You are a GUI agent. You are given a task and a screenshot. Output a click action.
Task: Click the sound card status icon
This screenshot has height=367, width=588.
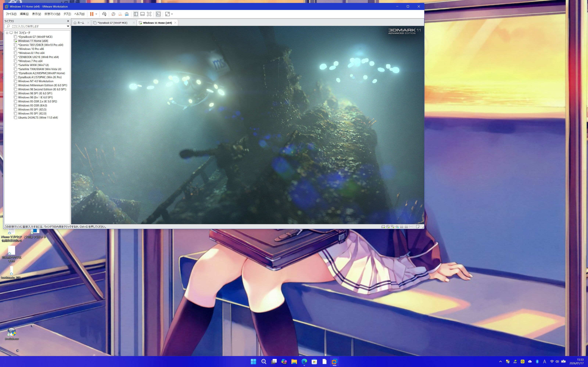point(397,227)
